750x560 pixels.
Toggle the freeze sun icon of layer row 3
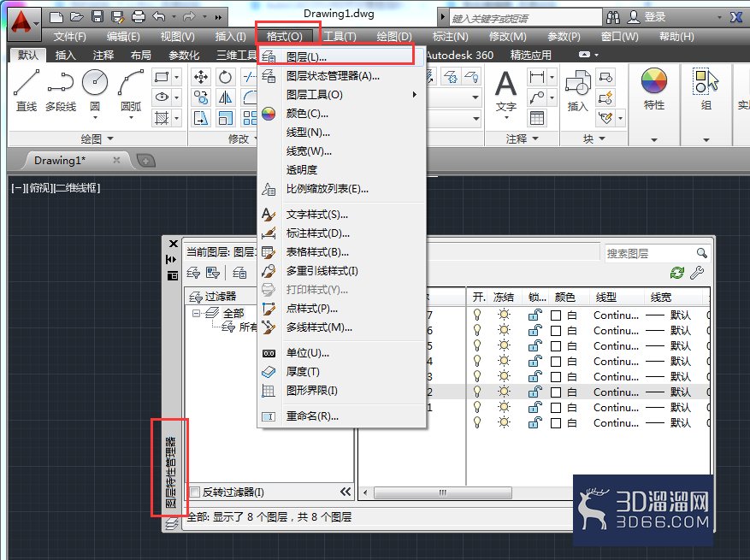coord(504,376)
